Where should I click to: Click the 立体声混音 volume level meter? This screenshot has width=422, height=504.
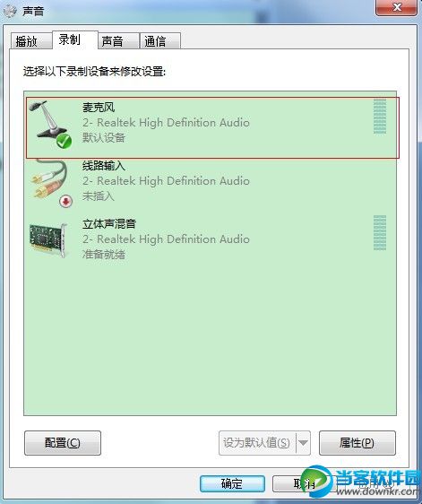tap(380, 232)
